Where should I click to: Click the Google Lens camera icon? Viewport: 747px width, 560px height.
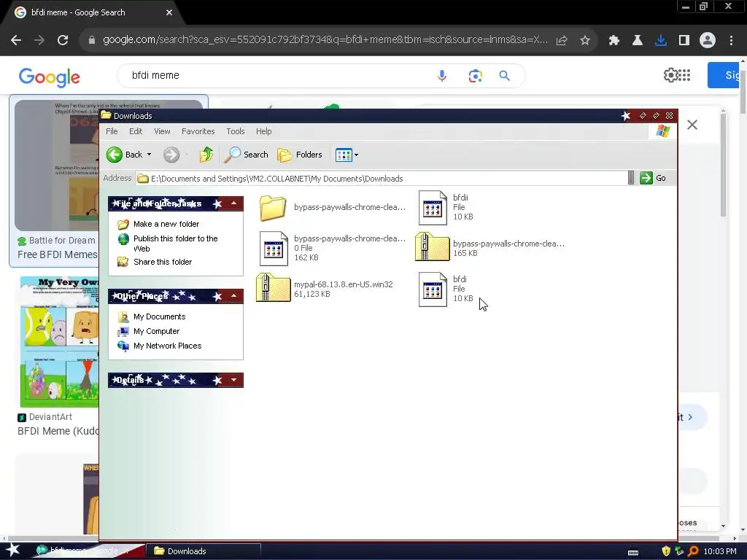click(475, 76)
